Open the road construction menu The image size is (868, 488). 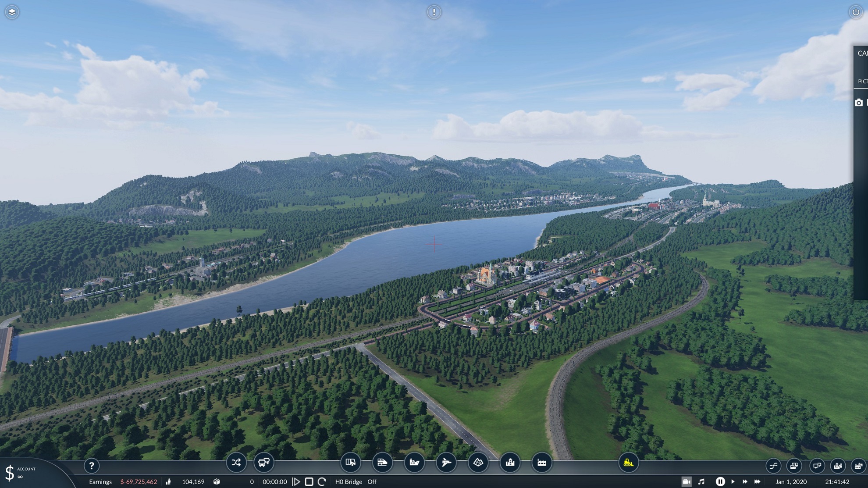(x=350, y=463)
